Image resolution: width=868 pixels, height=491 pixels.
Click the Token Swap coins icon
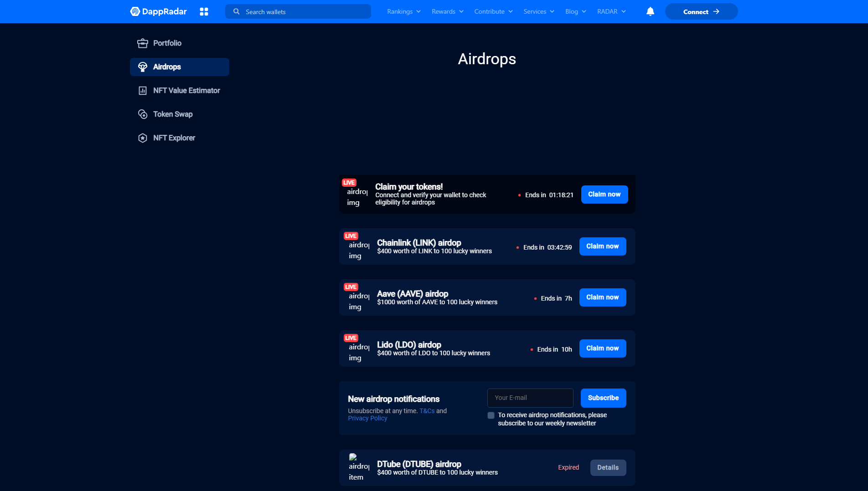(x=143, y=114)
